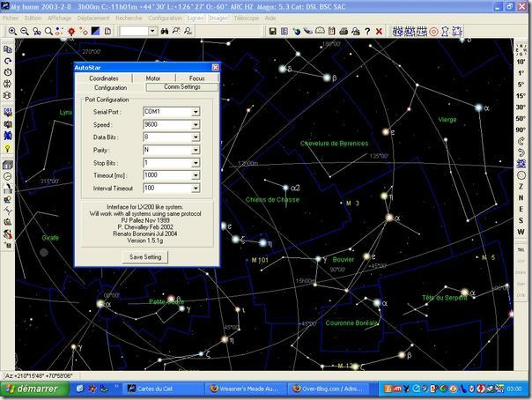Set field of view to 10 degrees
Screen dimensions: 532x400
(521, 62)
